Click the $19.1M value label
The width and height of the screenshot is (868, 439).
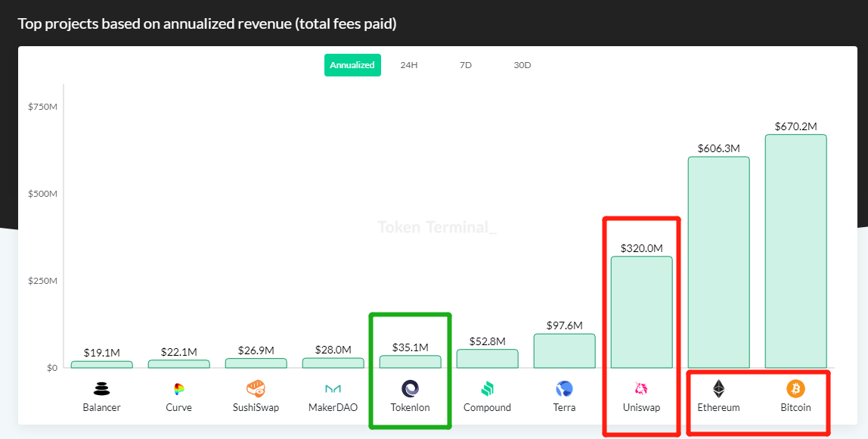[102, 353]
